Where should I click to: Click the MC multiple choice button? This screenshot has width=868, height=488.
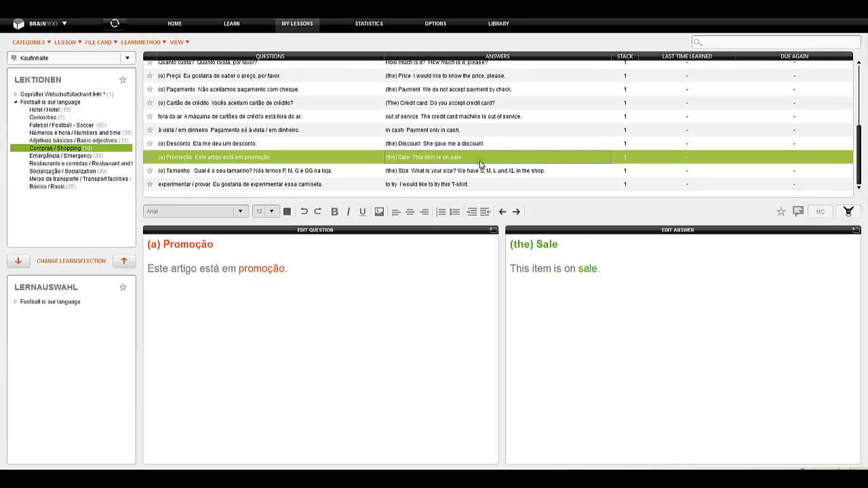820,211
